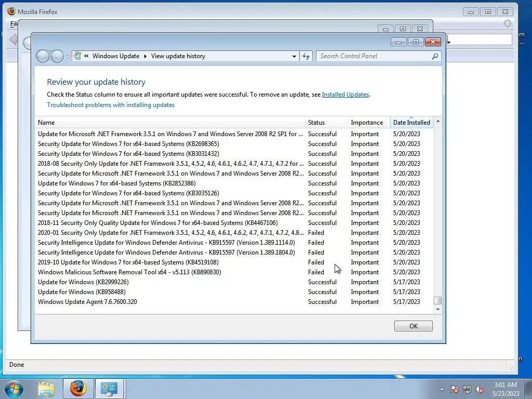Click the network tray icon
Screen dimensions: 532x399
pos(467,389)
